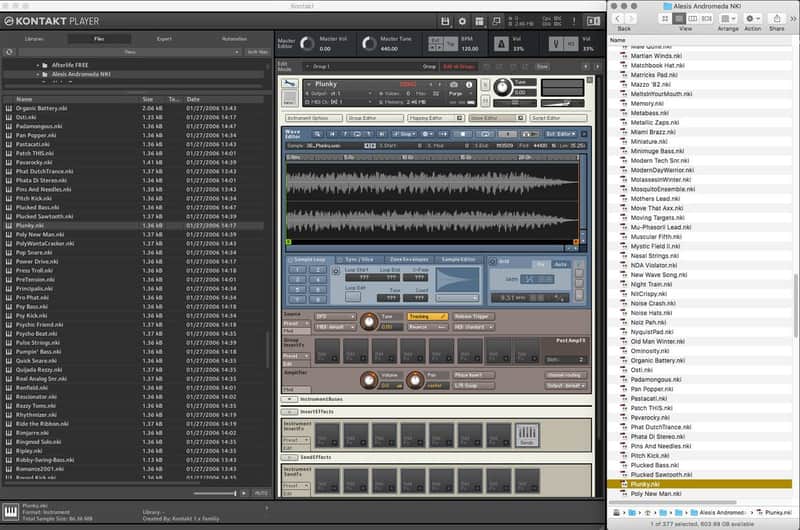This screenshot has width=800, height=530.
Task: Open the DFD source mode dropdown
Action: click(335, 317)
